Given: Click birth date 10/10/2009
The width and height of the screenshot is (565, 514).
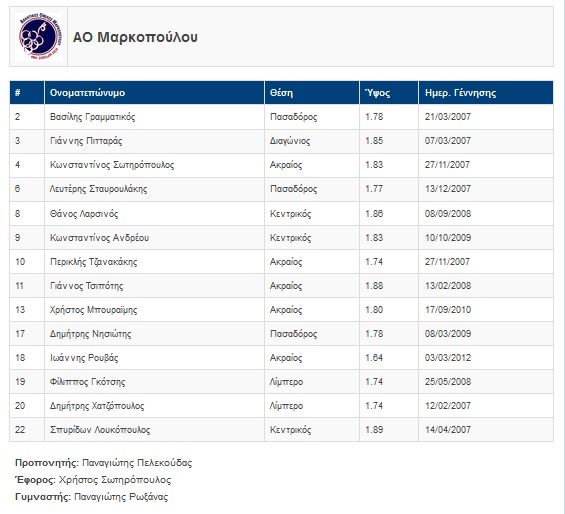Looking at the screenshot, I should [x=448, y=238].
